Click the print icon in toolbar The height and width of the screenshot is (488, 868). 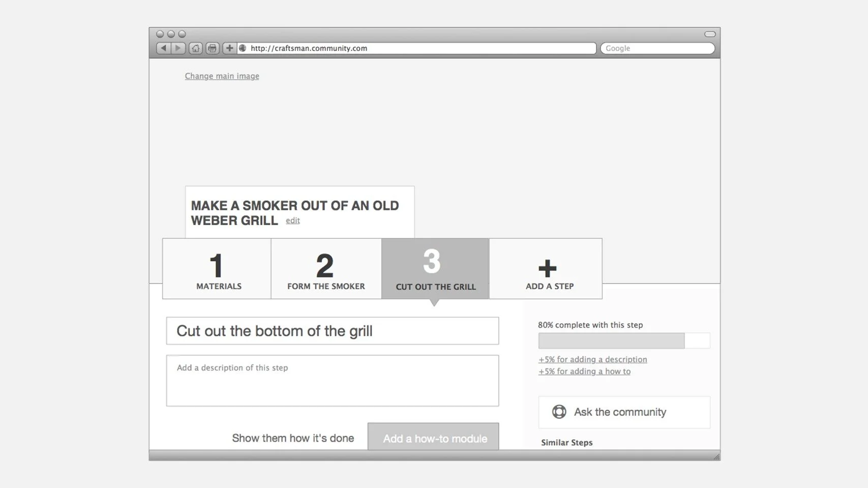coord(213,48)
